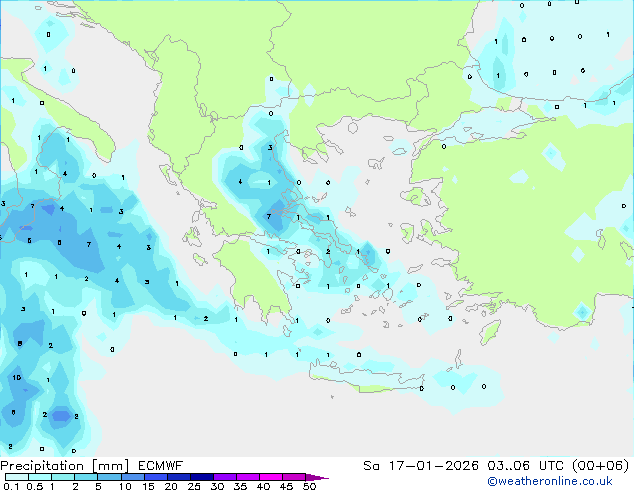This screenshot has height=490, width=634.
Task: Pick the 10–15 mm legend color swatch
Action: coord(132,477)
